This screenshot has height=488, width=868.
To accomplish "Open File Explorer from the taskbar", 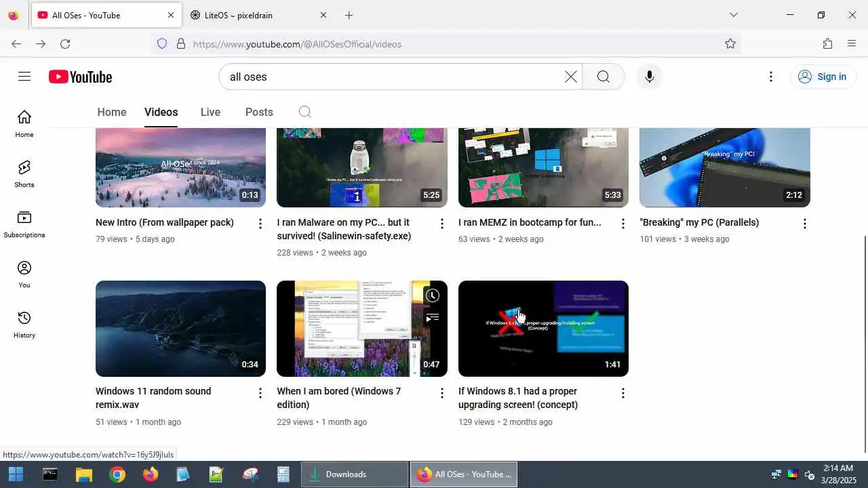I will (83, 474).
